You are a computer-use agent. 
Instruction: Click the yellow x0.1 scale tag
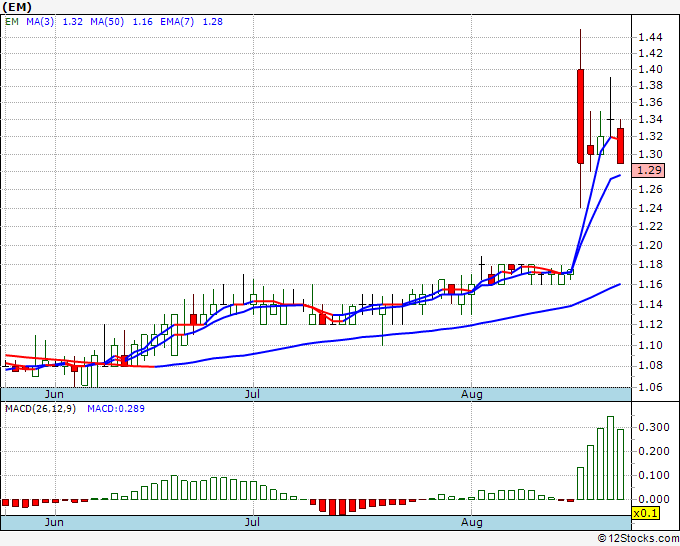[x=646, y=513]
